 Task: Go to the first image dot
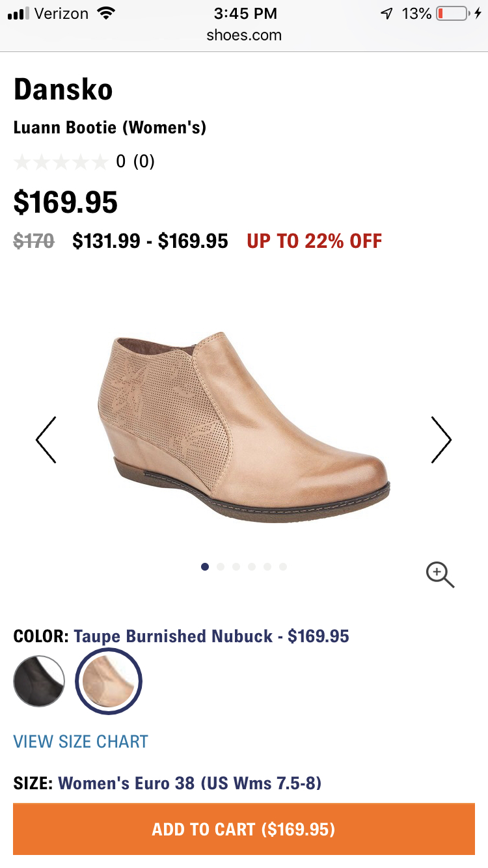(205, 567)
